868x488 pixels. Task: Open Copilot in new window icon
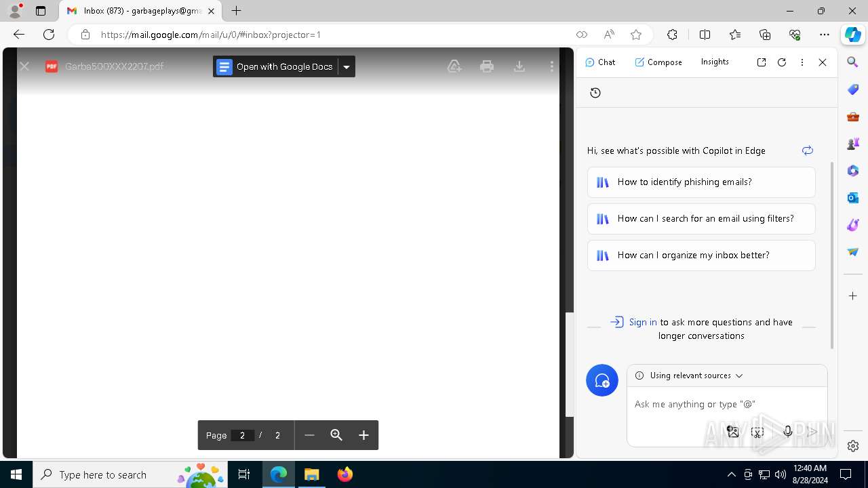coord(762,62)
